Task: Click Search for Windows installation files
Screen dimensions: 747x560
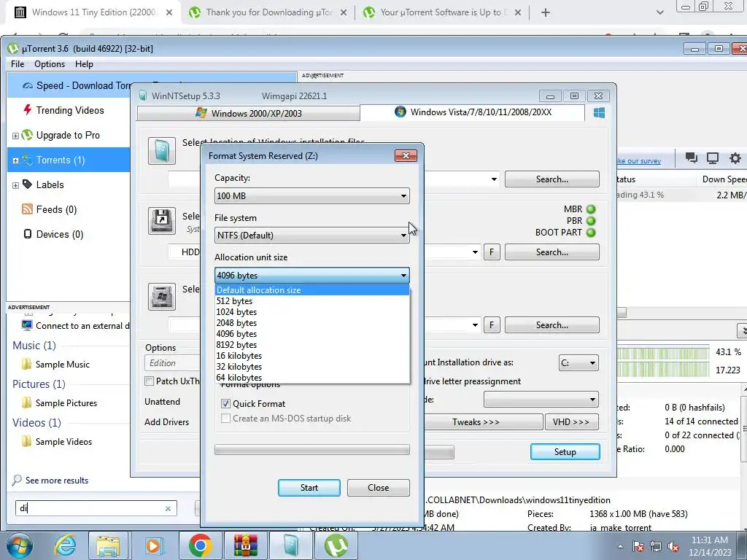Action: [551, 179]
